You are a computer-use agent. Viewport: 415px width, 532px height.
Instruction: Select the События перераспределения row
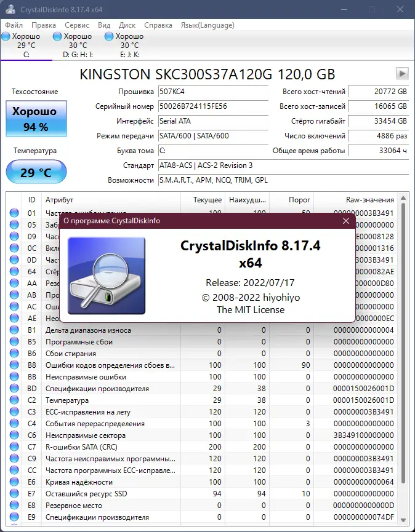click(x=202, y=424)
